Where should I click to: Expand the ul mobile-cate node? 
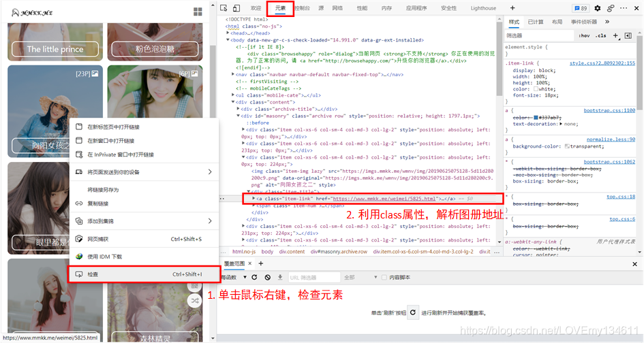coord(233,95)
